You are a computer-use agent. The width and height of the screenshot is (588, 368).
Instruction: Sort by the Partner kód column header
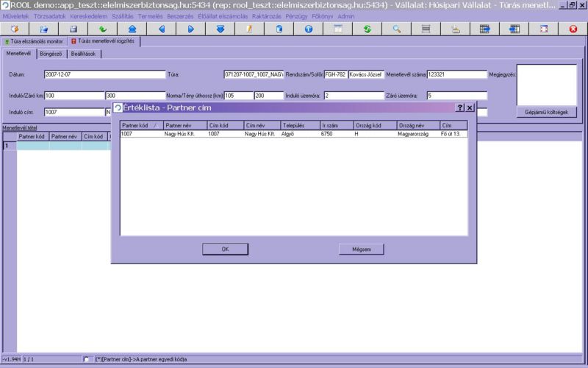(x=140, y=125)
